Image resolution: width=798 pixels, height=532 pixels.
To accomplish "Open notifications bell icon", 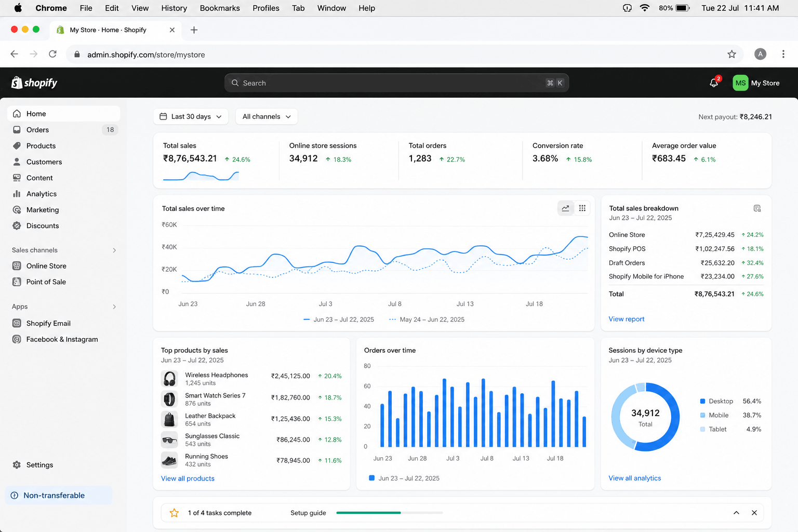I will point(714,83).
